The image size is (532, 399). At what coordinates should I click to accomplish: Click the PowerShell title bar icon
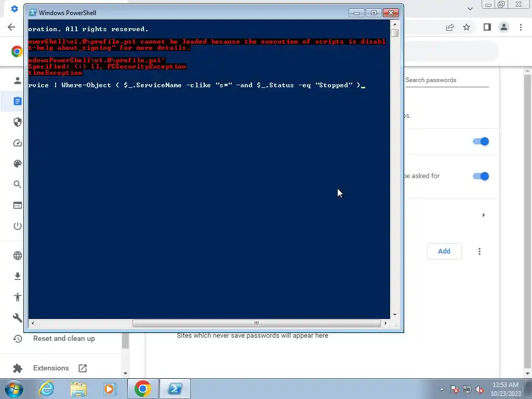(33, 13)
